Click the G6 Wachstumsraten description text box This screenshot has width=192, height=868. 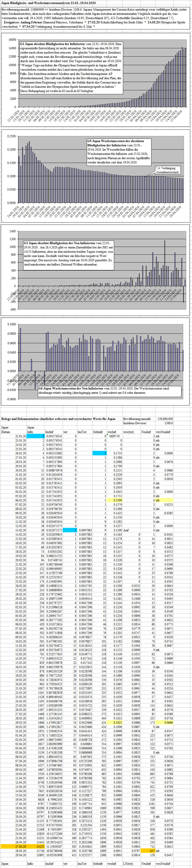coord(109,391)
